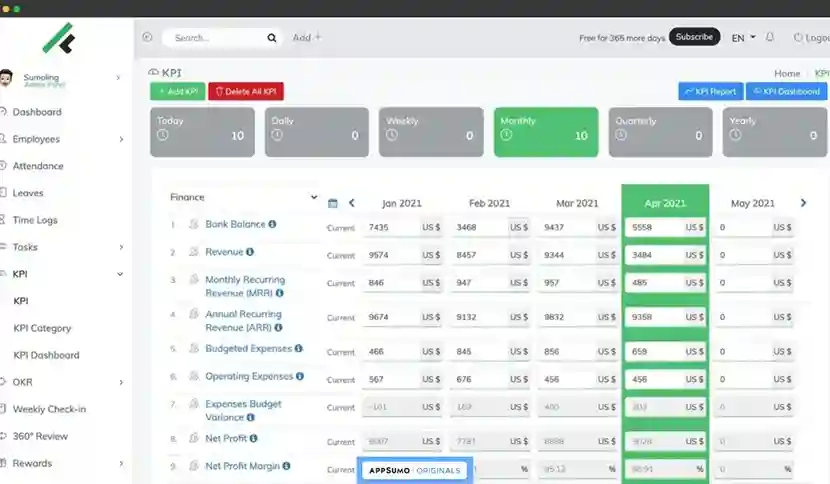The image size is (830, 484).
Task: Show info icon for Monthly Recurring Revenue
Action: [x=279, y=293]
